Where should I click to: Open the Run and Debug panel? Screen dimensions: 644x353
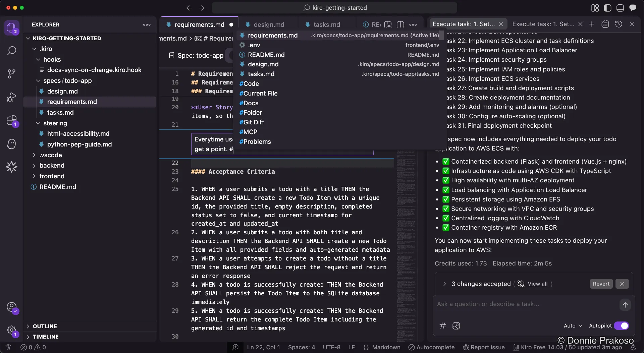12,97
